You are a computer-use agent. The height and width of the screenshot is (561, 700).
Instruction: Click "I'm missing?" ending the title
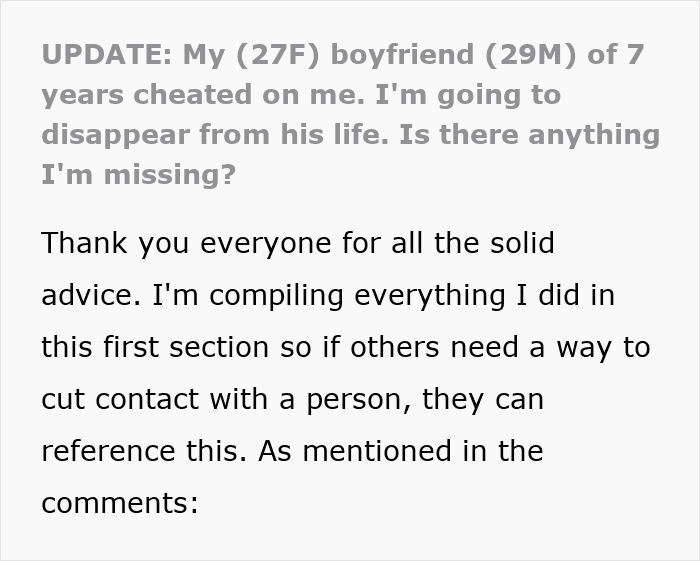138,175
